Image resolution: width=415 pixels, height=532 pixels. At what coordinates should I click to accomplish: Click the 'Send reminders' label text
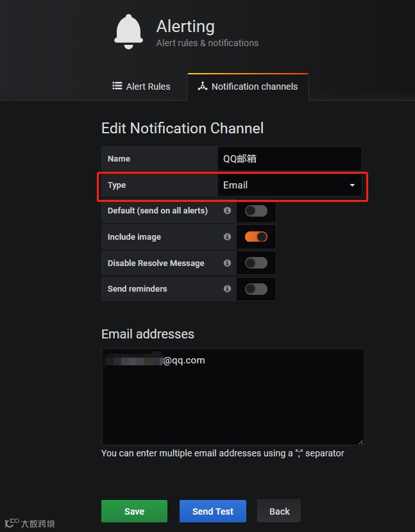click(x=137, y=288)
